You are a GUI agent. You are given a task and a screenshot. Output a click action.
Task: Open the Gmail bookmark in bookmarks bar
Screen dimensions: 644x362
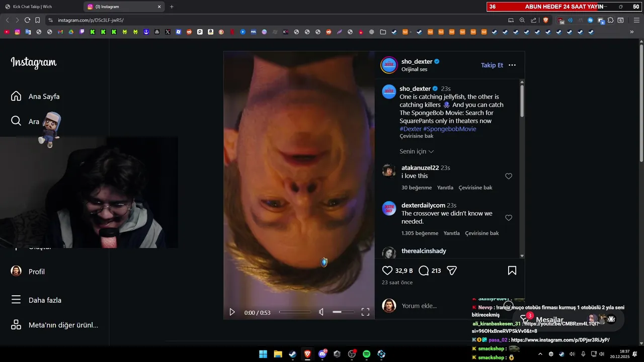click(x=60, y=32)
